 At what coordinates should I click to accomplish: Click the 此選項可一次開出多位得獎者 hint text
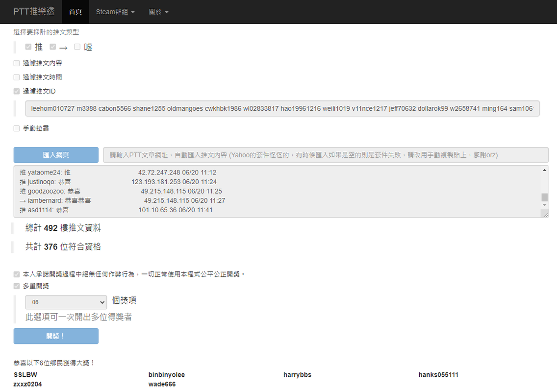[78, 317]
